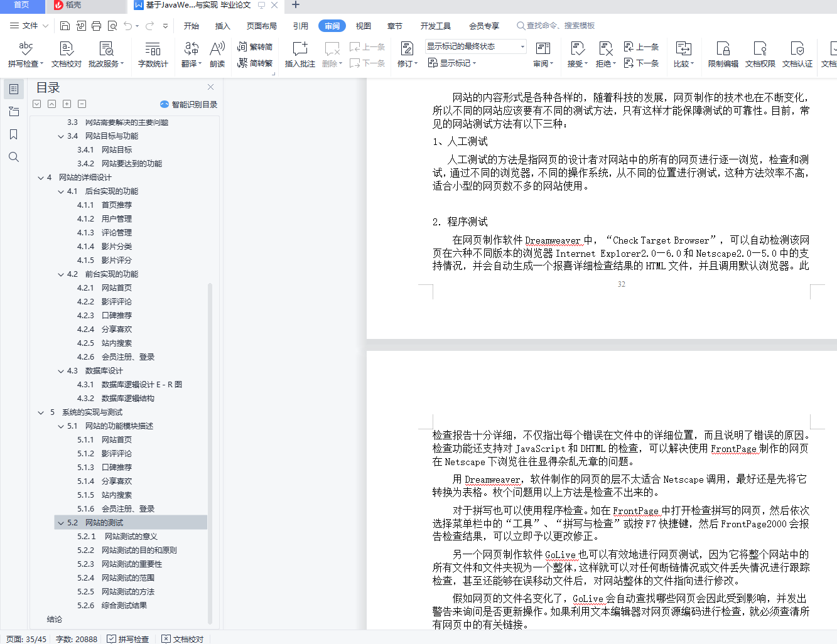The height and width of the screenshot is (644, 837).
Task: Go to heading 5.2.6 综合测试结果
Action: coord(112,606)
